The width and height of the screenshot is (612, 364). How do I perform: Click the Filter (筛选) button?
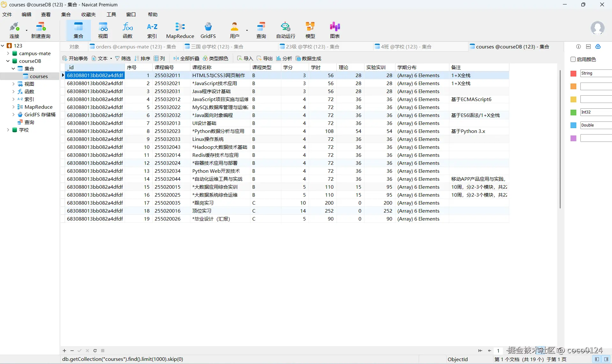(123, 58)
